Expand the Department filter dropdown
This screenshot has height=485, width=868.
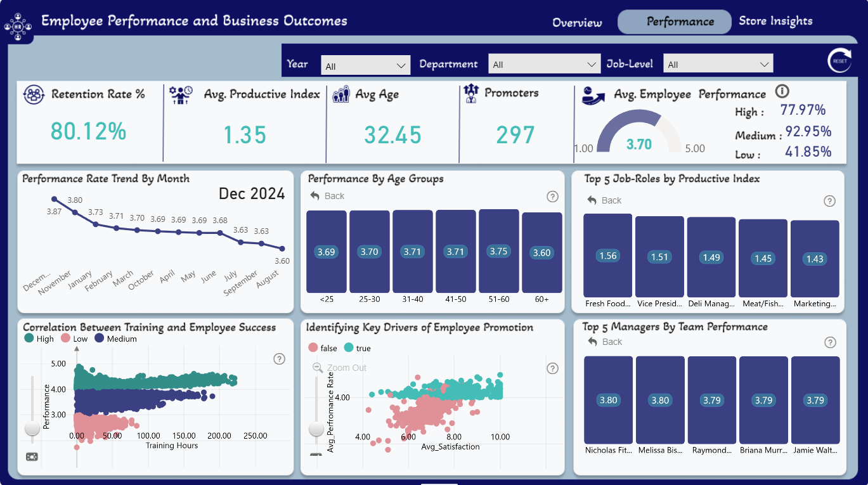point(544,64)
